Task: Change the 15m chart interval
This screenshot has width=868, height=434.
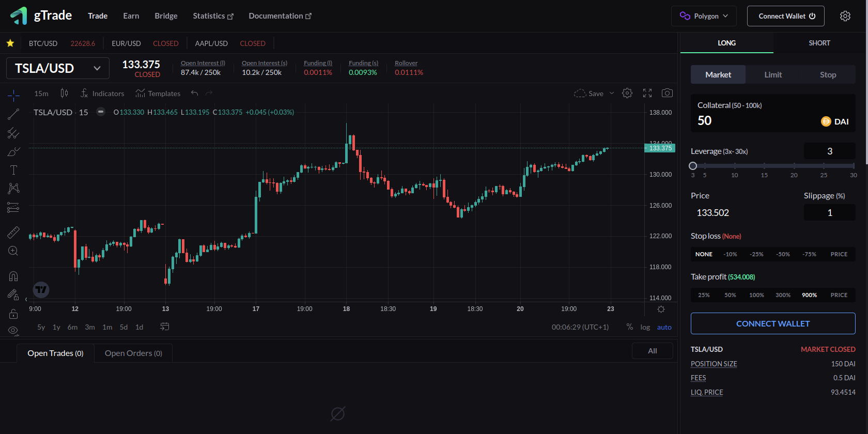Action: (x=41, y=94)
